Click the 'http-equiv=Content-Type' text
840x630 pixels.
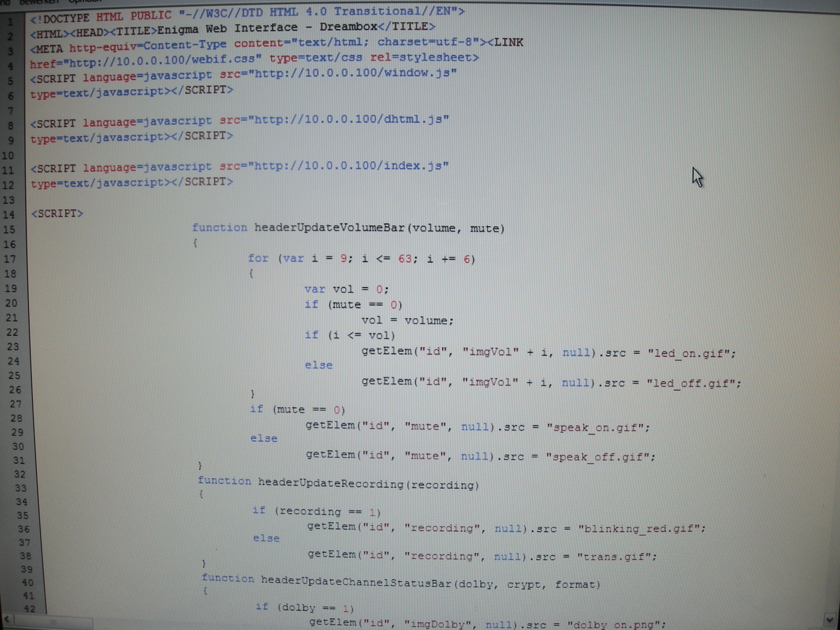(148, 46)
